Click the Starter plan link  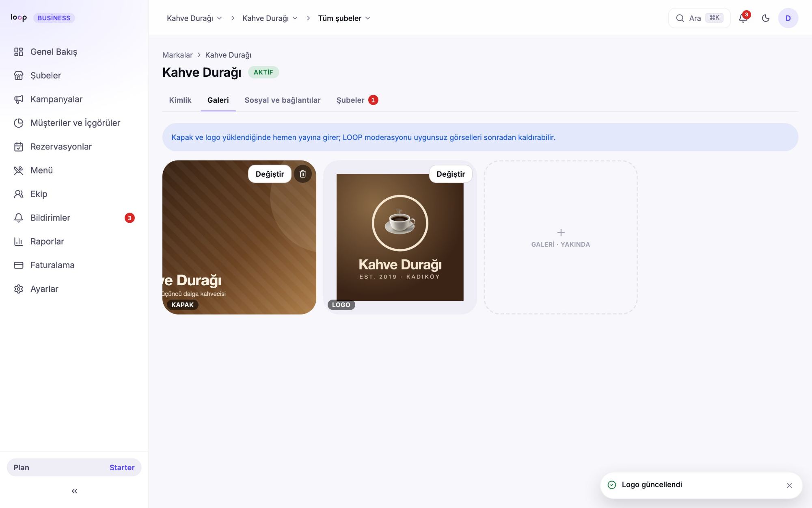pos(122,468)
